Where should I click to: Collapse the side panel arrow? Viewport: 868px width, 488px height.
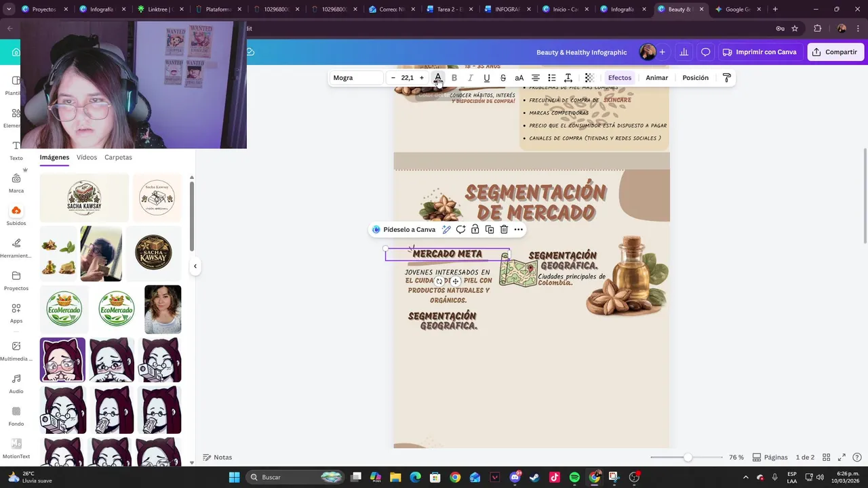(x=195, y=266)
